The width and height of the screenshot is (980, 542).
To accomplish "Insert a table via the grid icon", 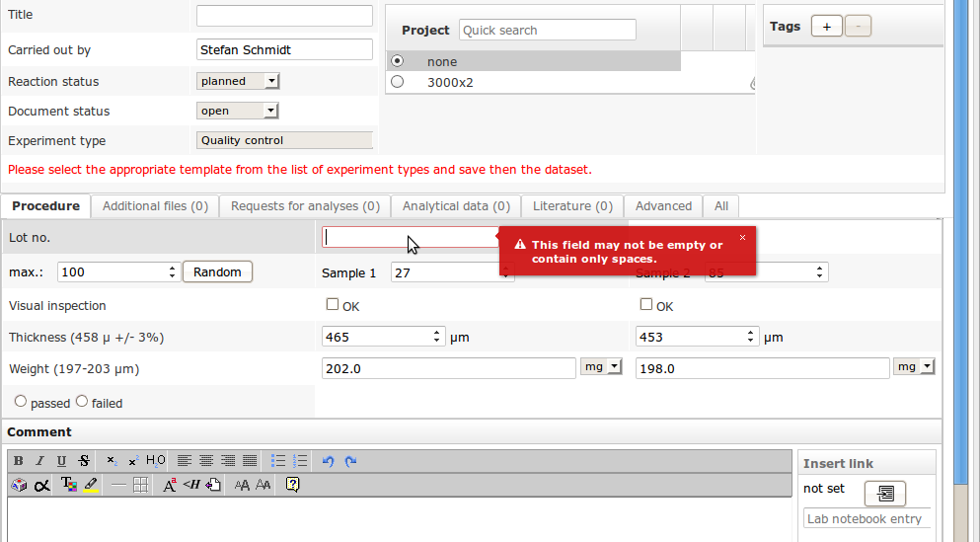I will (141, 485).
